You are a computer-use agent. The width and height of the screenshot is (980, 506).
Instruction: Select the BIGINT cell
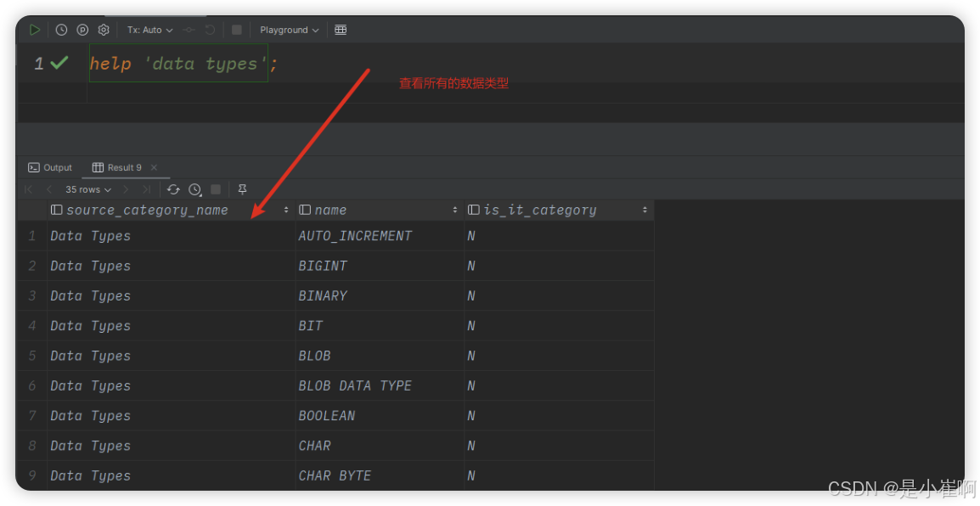pos(380,266)
